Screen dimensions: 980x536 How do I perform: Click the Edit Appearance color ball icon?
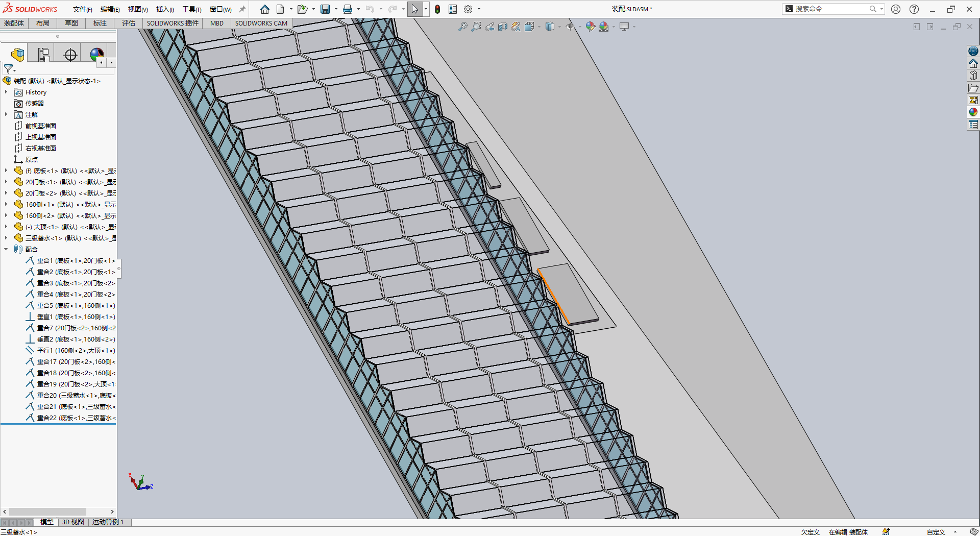tap(591, 27)
